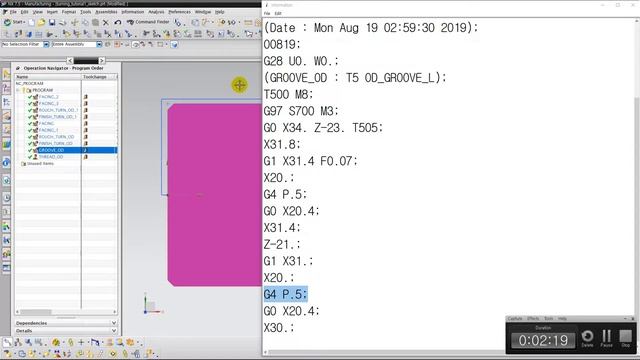Viewport: 640px width, 360px height.
Task: Click the plus point icon in bottom toolbar
Action: point(81,342)
